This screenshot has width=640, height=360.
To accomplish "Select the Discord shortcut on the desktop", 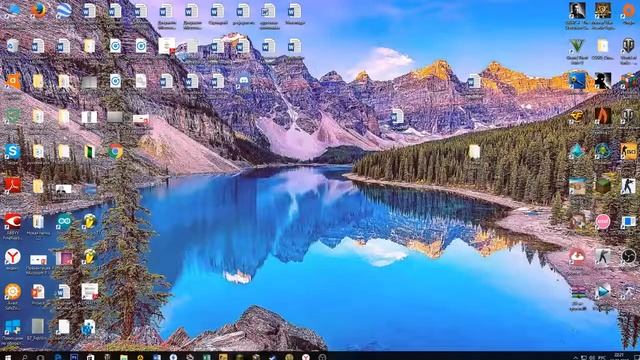I will coord(244,81).
